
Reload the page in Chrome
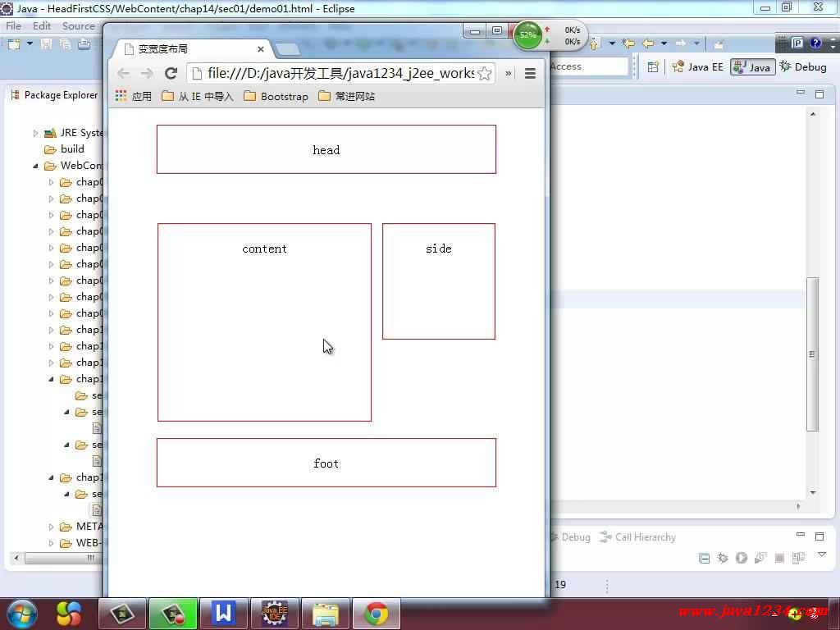[x=171, y=73]
